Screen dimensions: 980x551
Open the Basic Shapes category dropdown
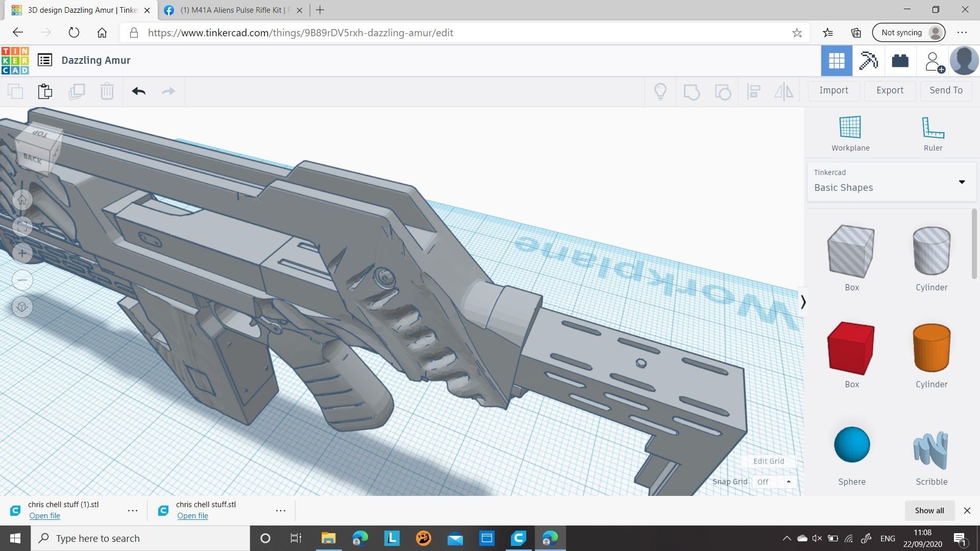point(891,182)
